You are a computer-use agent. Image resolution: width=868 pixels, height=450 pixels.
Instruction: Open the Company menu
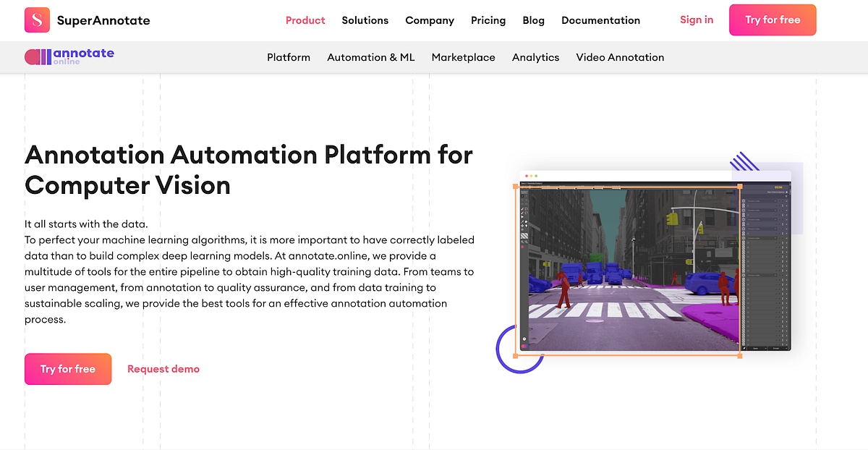pos(430,20)
